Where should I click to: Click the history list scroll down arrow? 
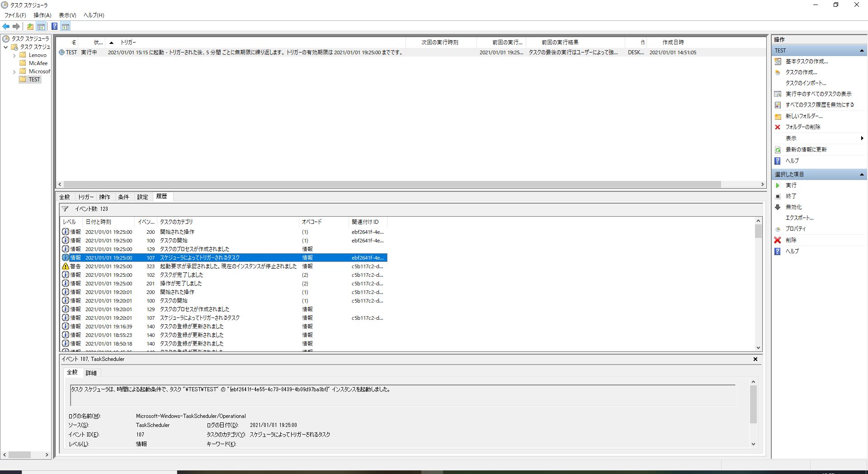(x=758, y=348)
